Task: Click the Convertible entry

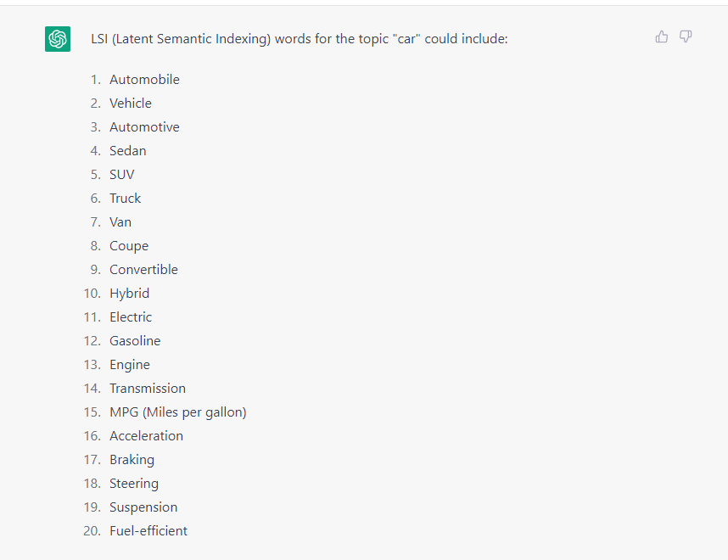Action: click(x=143, y=269)
